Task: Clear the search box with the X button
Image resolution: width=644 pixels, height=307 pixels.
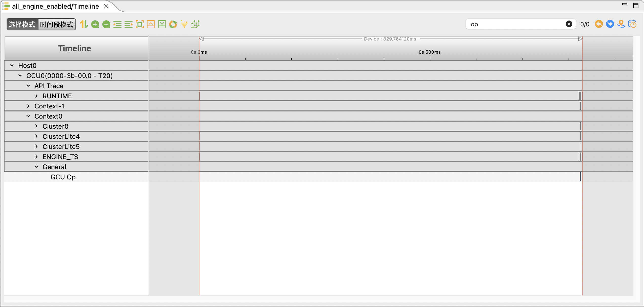Action: point(569,24)
